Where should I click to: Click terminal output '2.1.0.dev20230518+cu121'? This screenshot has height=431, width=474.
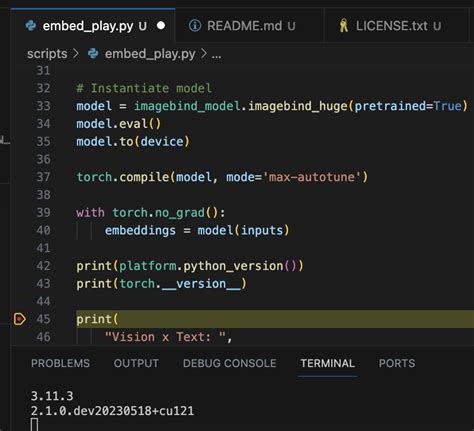(112, 411)
